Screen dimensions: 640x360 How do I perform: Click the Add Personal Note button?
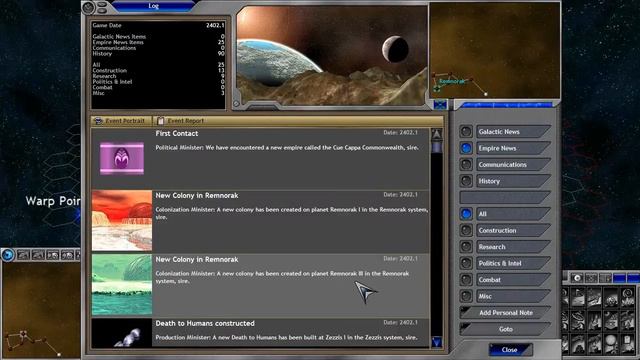[x=505, y=313]
